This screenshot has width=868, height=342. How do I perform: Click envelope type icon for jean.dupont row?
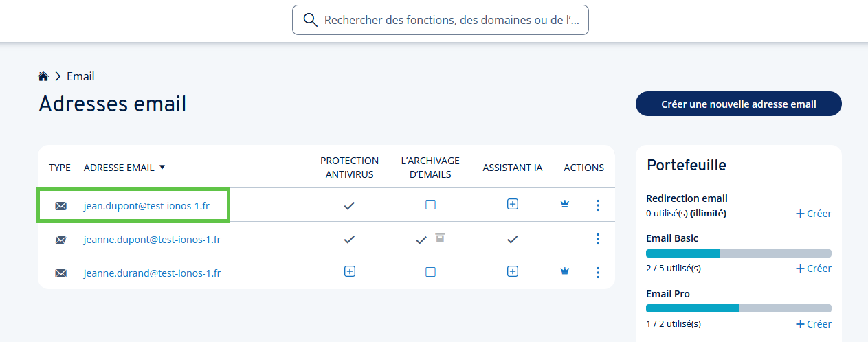[60, 205]
